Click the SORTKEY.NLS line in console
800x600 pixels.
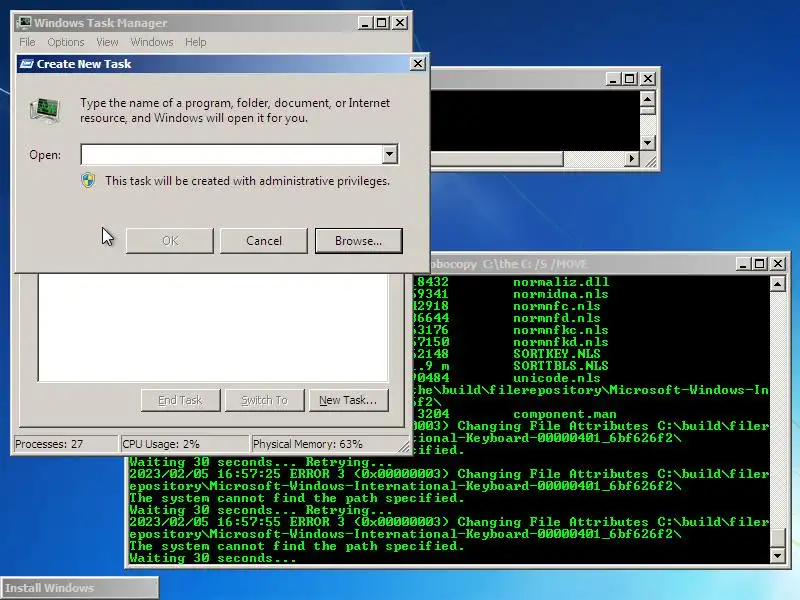(557, 354)
